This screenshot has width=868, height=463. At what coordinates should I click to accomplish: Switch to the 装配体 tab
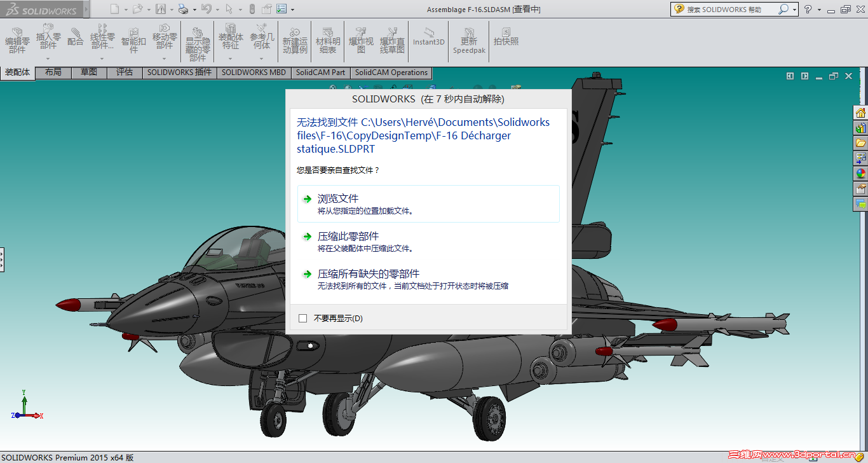18,73
